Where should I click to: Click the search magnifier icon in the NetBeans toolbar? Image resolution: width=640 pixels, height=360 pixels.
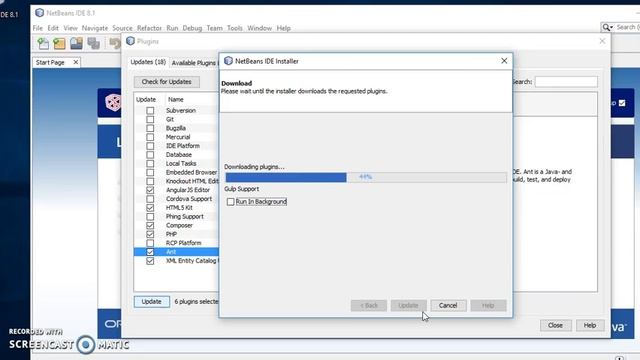[607, 27]
